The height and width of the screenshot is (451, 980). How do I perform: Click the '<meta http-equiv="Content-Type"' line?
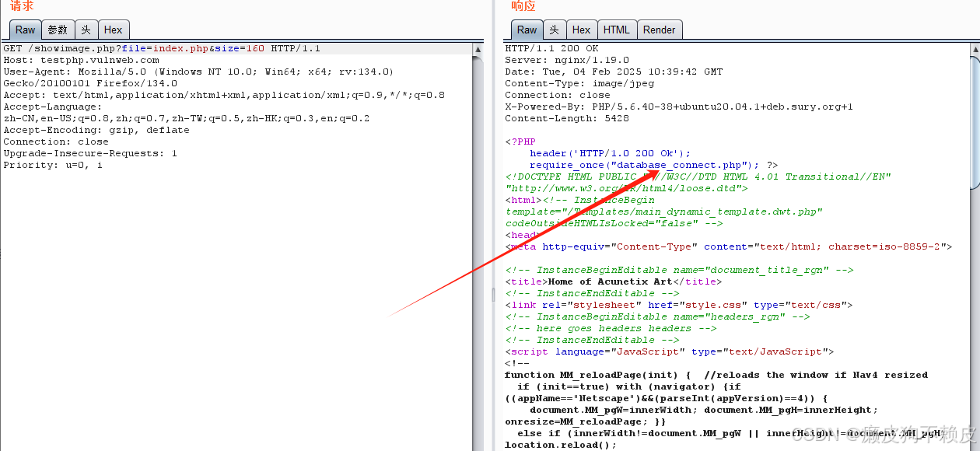click(x=729, y=246)
